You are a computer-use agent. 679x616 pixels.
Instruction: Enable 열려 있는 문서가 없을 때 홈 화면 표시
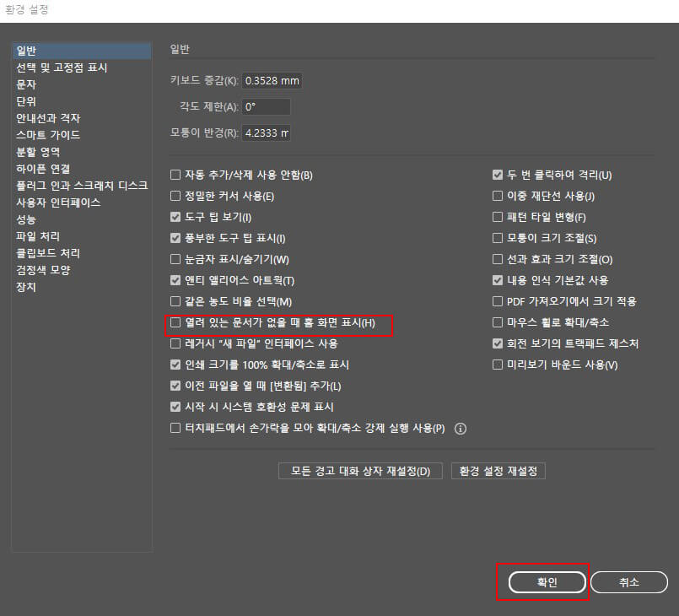pos(175,322)
